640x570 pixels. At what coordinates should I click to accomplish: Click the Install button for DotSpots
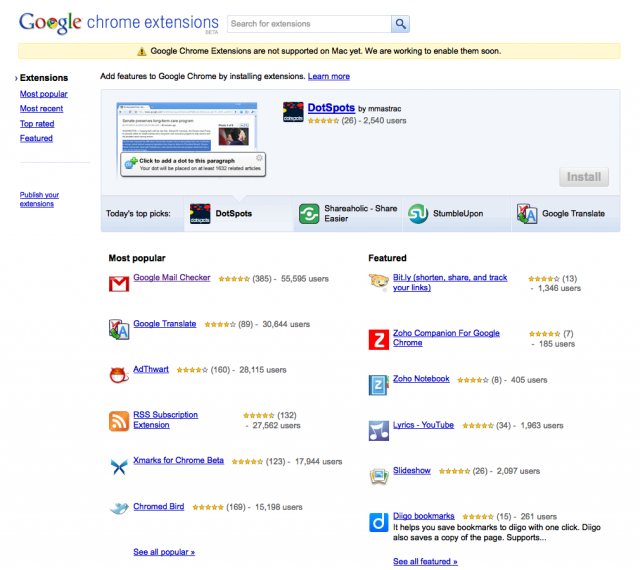(x=584, y=177)
